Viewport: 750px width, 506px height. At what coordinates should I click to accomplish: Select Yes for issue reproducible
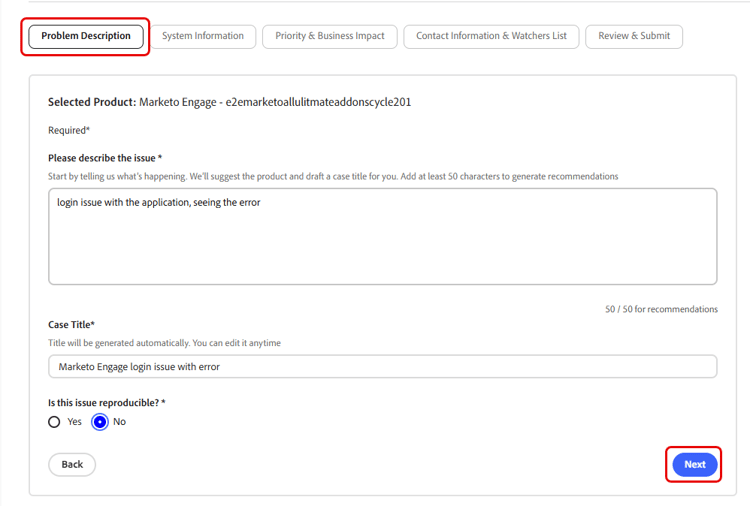click(54, 422)
